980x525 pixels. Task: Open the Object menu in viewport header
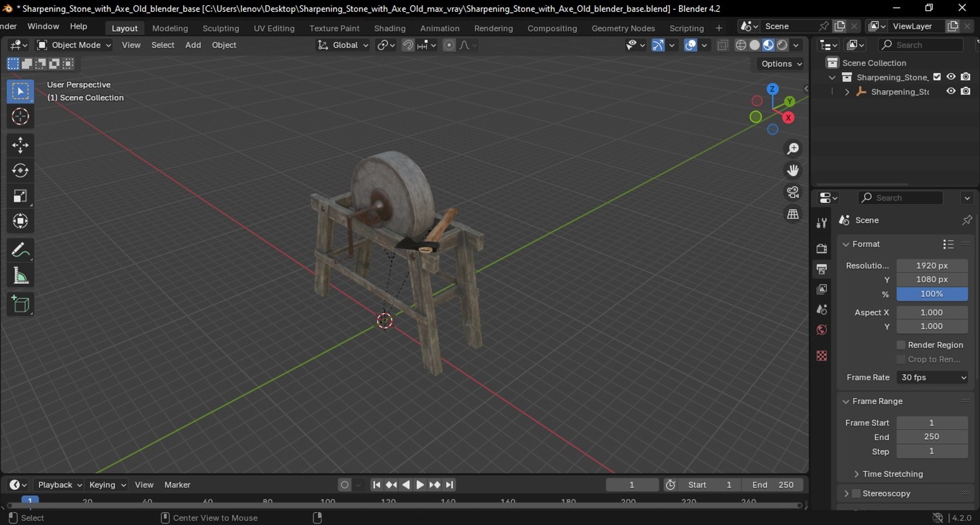point(224,45)
